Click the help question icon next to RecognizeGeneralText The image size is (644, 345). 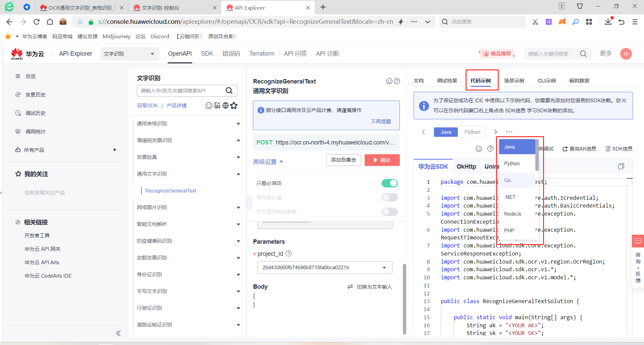(397, 81)
